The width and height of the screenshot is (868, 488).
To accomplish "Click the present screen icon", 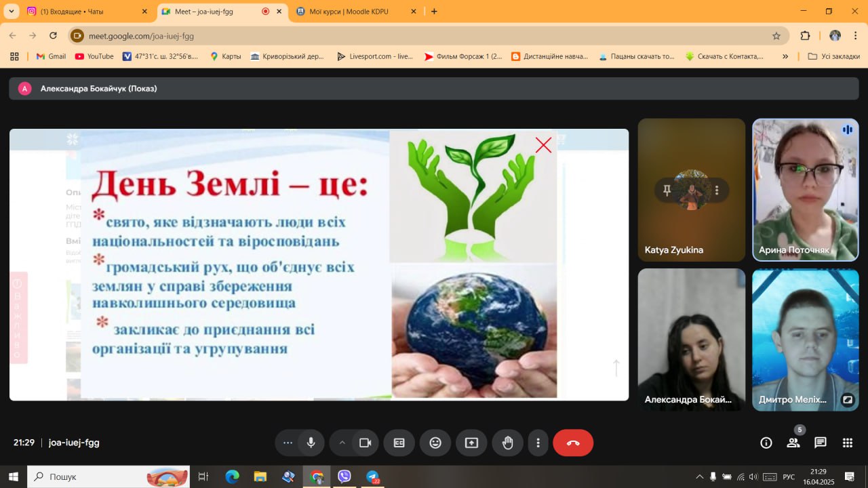I will 471,443.
